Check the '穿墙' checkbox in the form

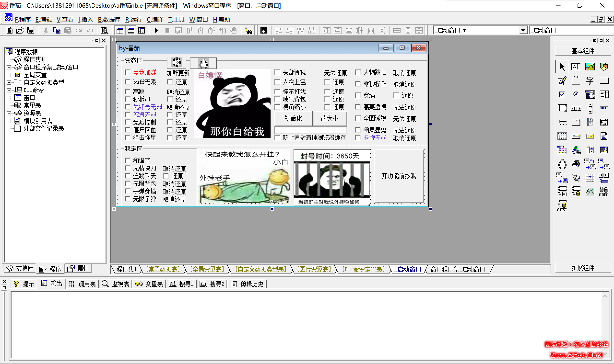pyautogui.click(x=358, y=95)
